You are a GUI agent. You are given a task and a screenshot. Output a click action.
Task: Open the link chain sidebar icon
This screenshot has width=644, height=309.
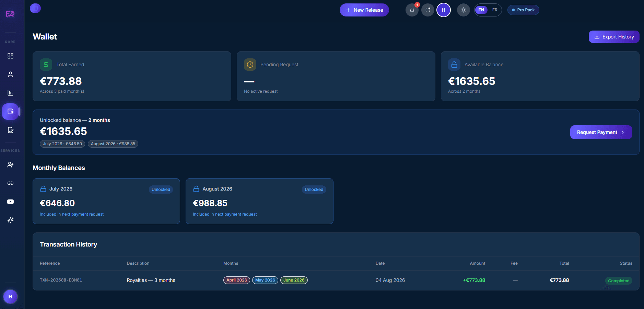click(10, 183)
